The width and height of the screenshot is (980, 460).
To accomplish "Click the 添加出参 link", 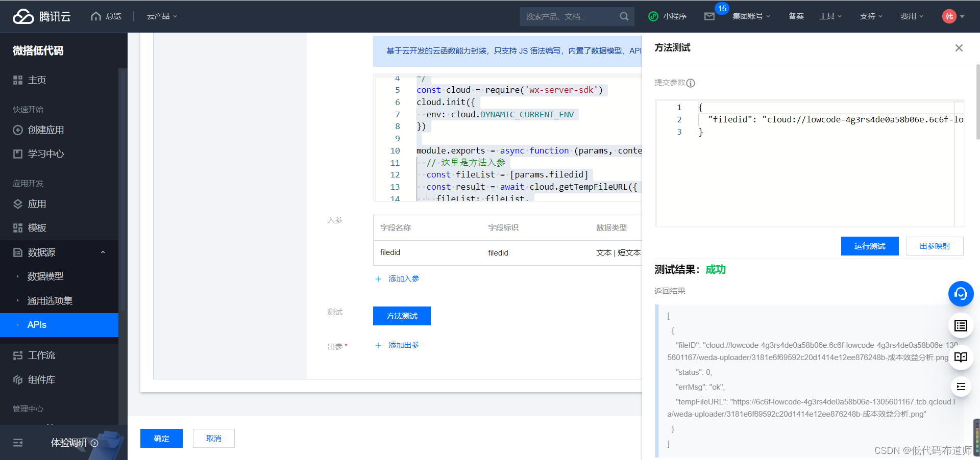I will tap(404, 345).
